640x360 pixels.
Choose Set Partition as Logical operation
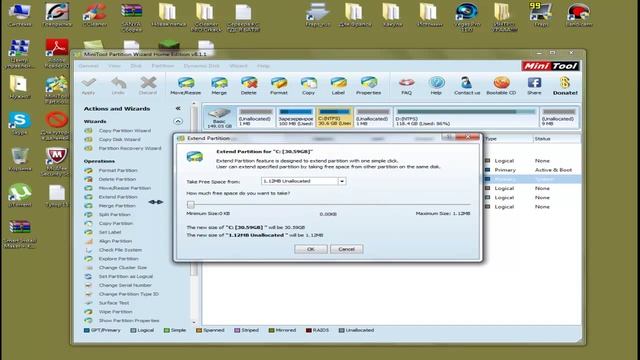pyautogui.click(x=125, y=276)
